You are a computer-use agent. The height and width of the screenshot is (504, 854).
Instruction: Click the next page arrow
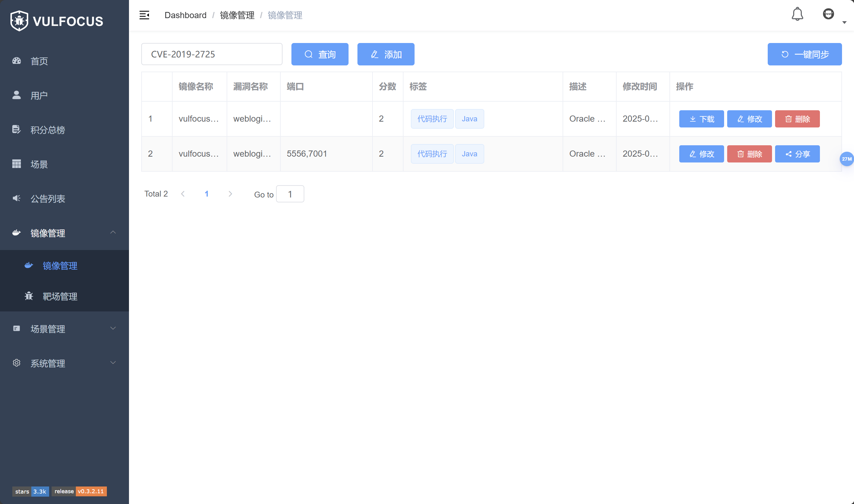[230, 194]
